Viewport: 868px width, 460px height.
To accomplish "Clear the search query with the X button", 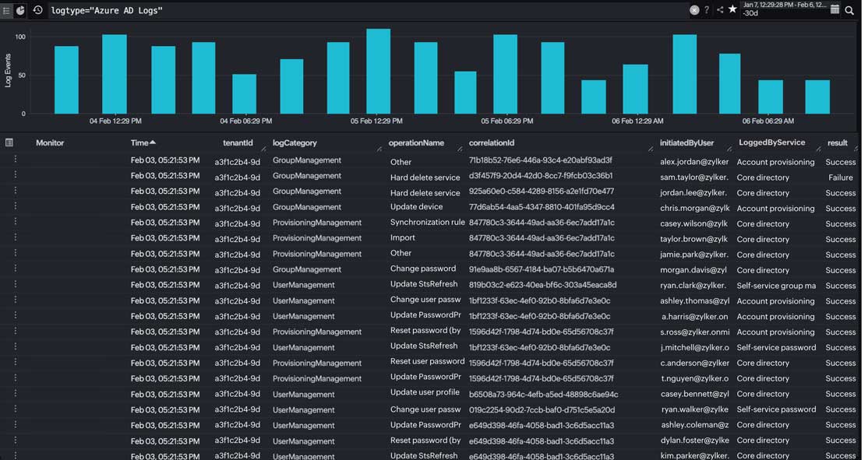I will pos(694,10).
